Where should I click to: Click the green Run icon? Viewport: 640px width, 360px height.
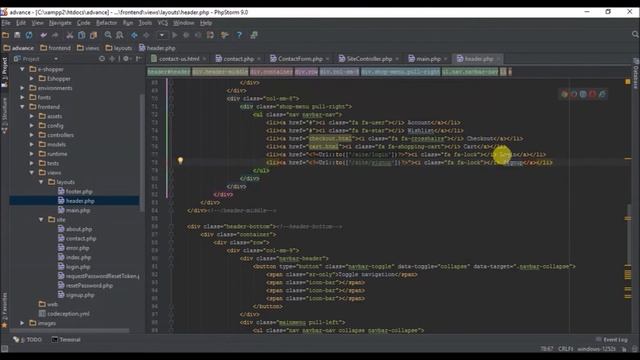pos(175,35)
